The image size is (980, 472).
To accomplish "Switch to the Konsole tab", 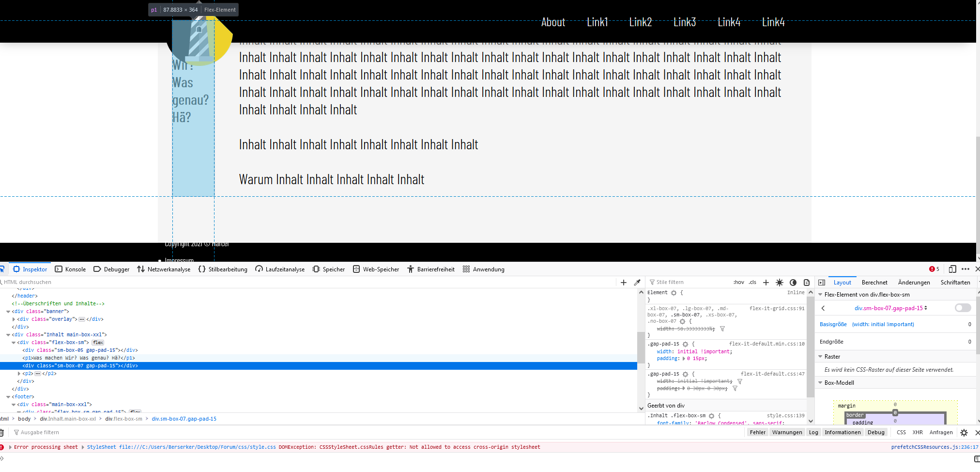I will pyautogui.click(x=70, y=269).
